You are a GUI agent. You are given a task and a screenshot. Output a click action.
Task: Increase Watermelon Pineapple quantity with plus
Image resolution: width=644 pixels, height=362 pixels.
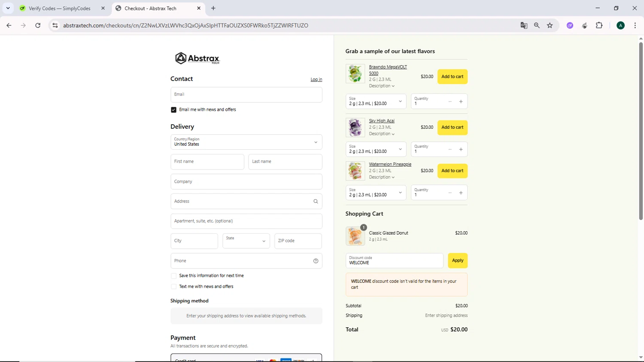coord(461,193)
